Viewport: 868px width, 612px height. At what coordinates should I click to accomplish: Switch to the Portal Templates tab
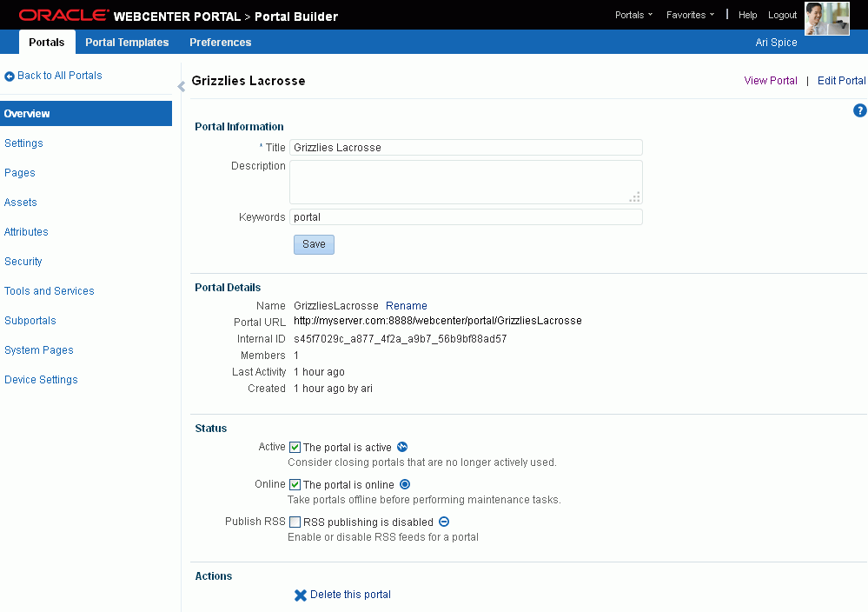tap(127, 42)
